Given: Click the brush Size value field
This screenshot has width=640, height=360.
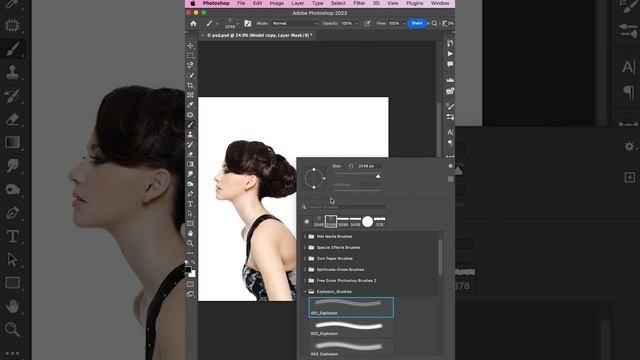Looking at the screenshot, I should pos(369,166).
